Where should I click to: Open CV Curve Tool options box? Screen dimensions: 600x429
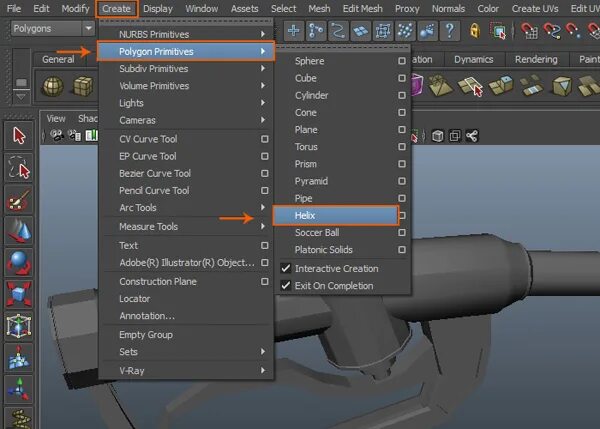(x=264, y=139)
